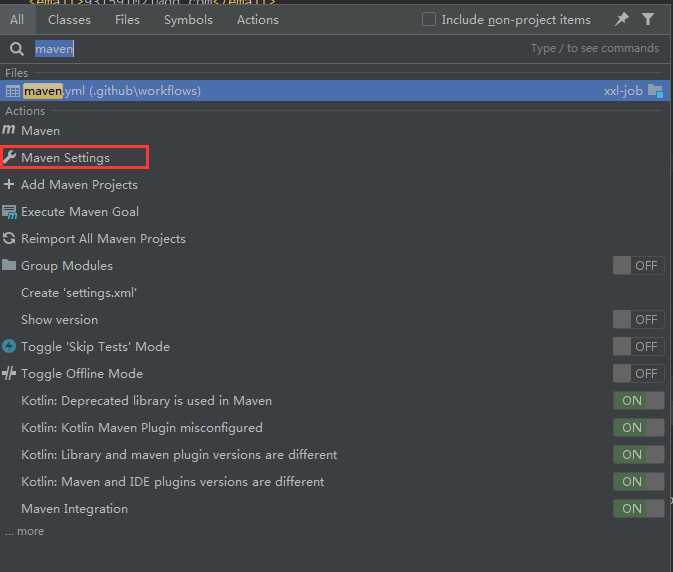The image size is (673, 572).
Task: Disable Library and maven plugin versions switch
Action: pos(638,455)
